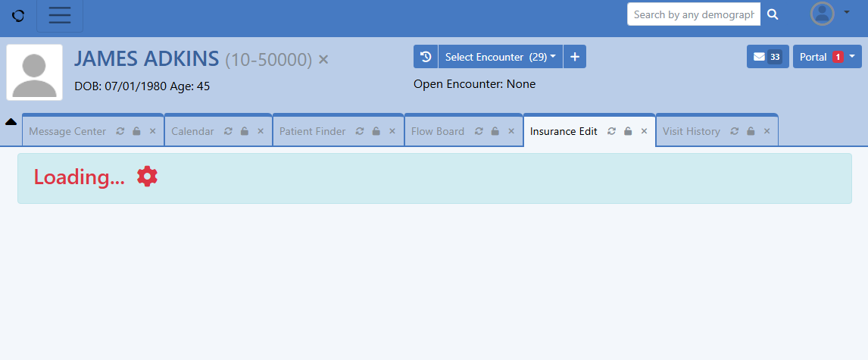Open the JAMES ADKINS patient name link
This screenshot has height=360, width=868.
(146, 59)
